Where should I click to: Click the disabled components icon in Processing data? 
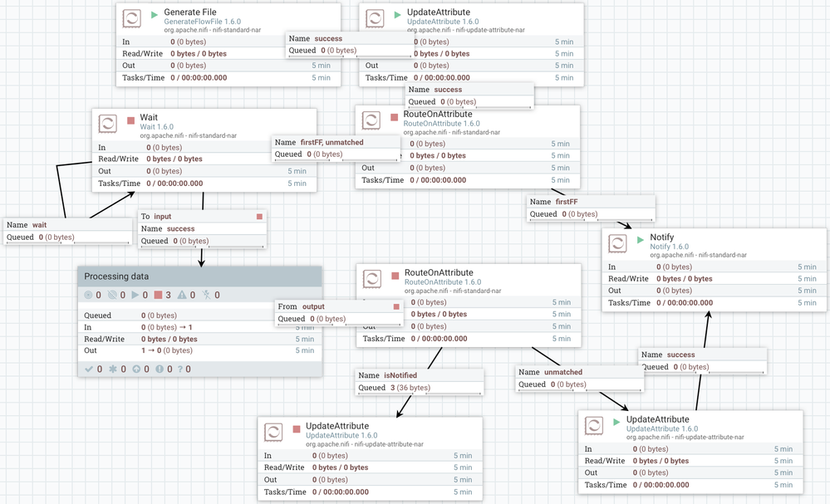click(206, 295)
